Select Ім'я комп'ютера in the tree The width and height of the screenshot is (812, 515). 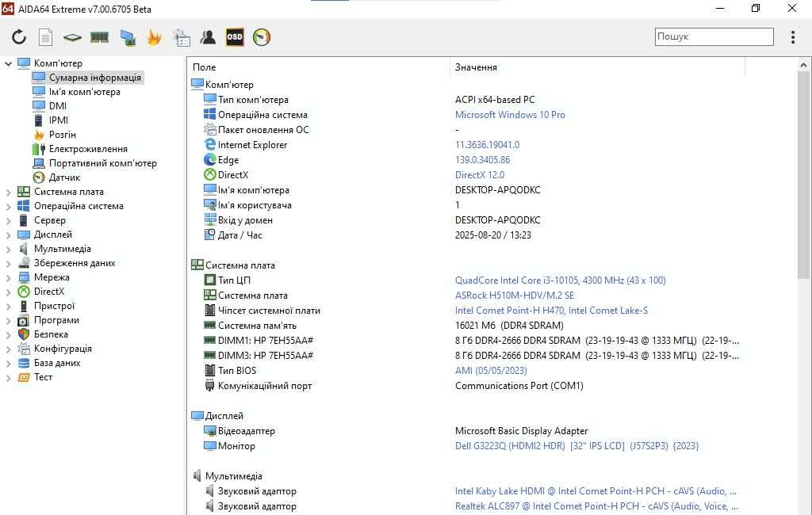(84, 92)
